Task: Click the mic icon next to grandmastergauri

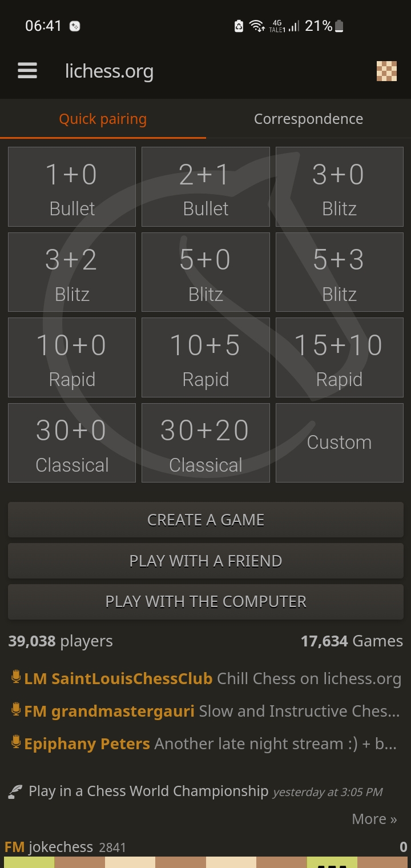Action: click(x=15, y=711)
